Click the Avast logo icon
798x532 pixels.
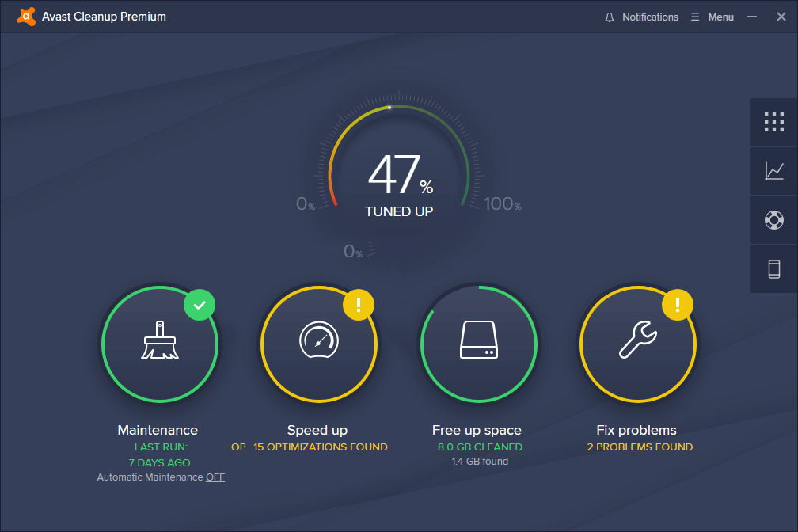coord(26,17)
